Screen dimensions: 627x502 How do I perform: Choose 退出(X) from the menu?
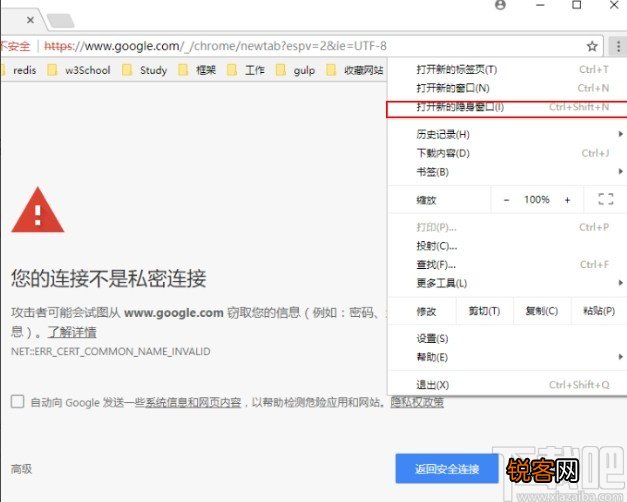pos(507,385)
